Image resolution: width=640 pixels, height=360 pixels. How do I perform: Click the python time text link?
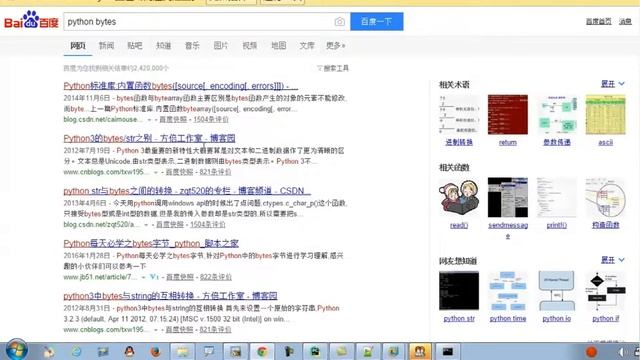click(x=508, y=319)
